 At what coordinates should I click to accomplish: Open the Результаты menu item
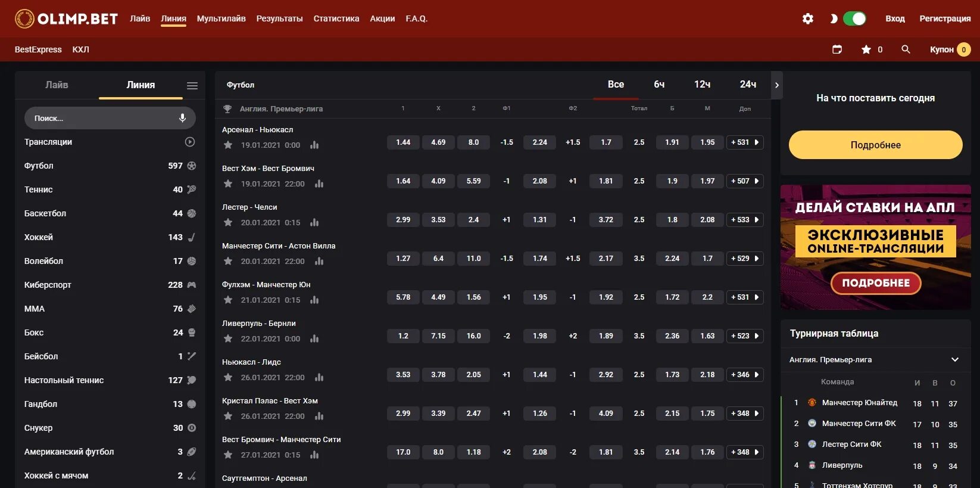pyautogui.click(x=280, y=18)
